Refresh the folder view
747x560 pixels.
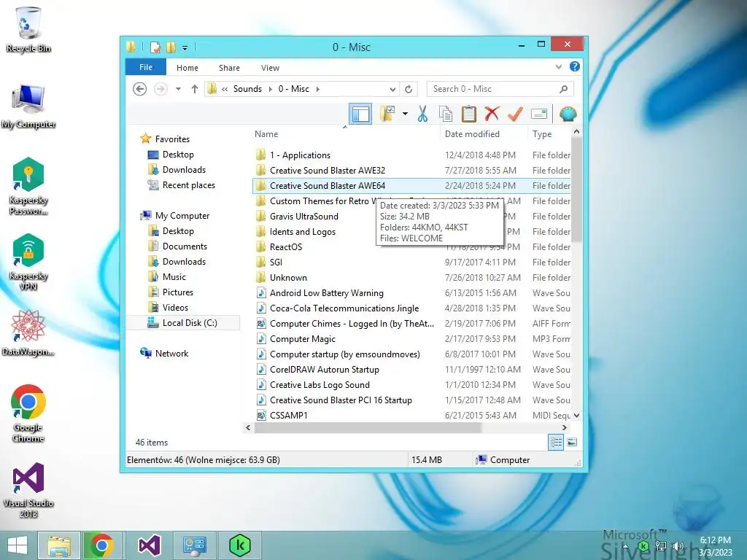pos(409,89)
